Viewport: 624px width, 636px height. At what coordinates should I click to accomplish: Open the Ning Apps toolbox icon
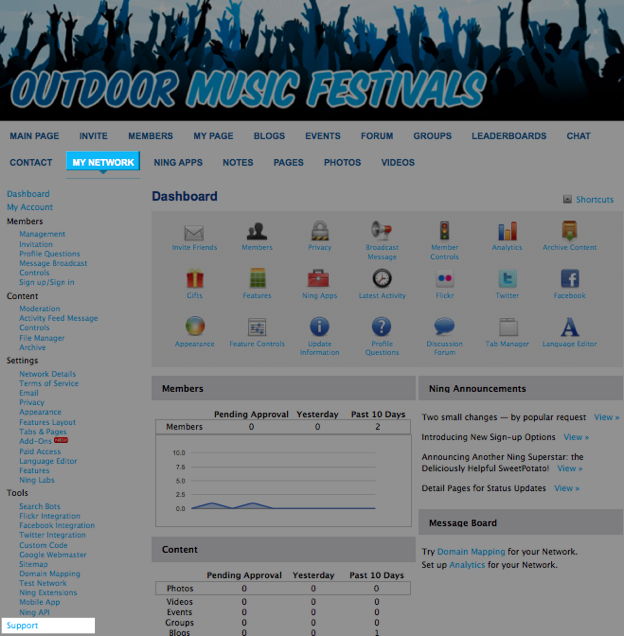pos(318,278)
